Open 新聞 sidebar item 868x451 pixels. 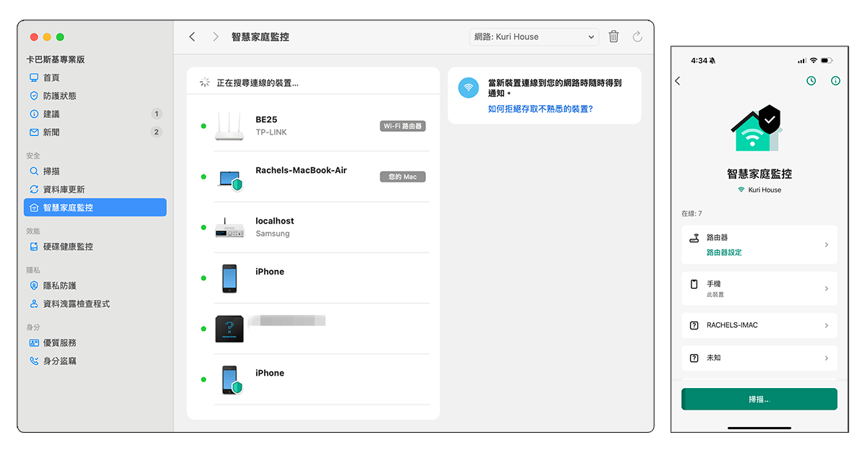[95, 132]
